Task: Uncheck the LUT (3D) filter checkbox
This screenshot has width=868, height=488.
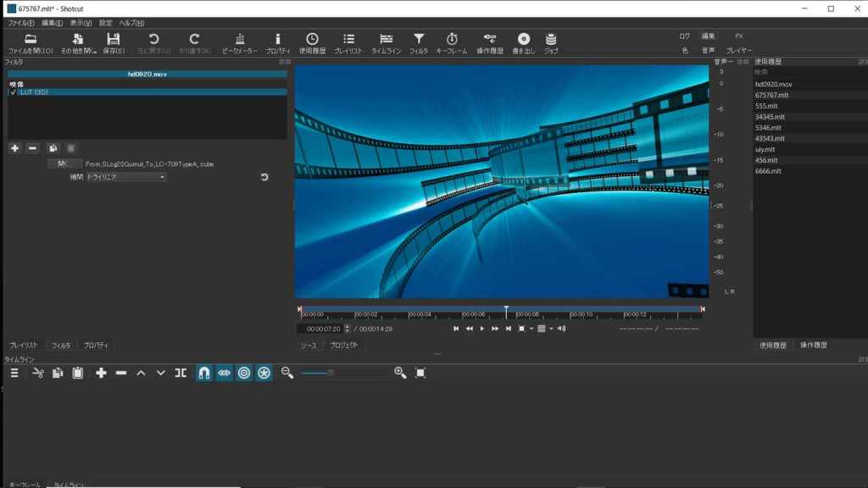Action: 13,92
